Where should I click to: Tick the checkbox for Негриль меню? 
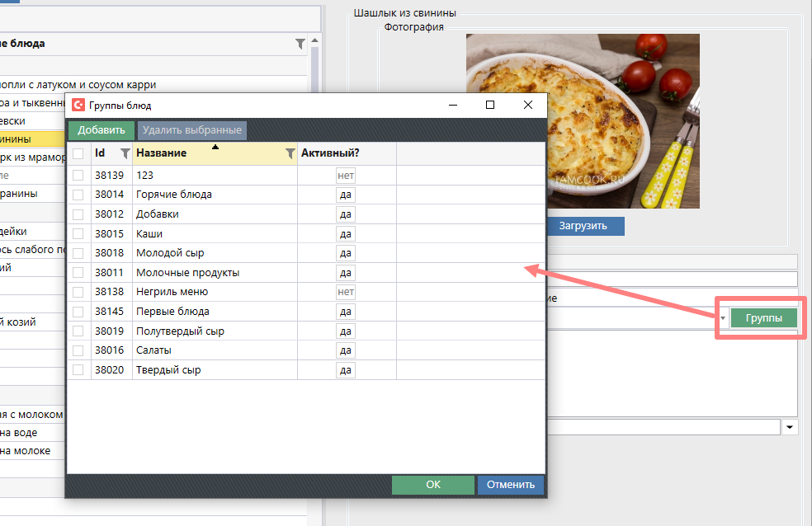pos(78,292)
